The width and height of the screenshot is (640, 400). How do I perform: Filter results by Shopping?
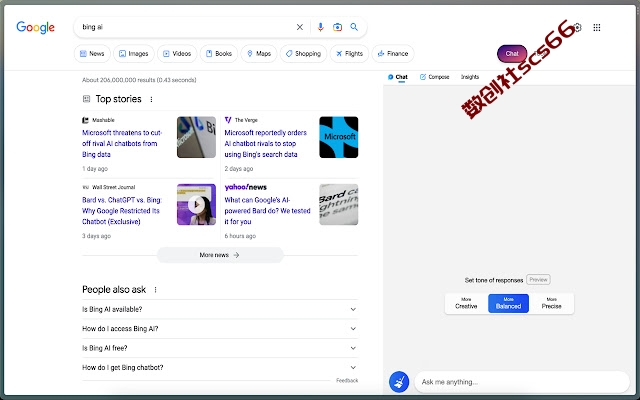point(303,53)
